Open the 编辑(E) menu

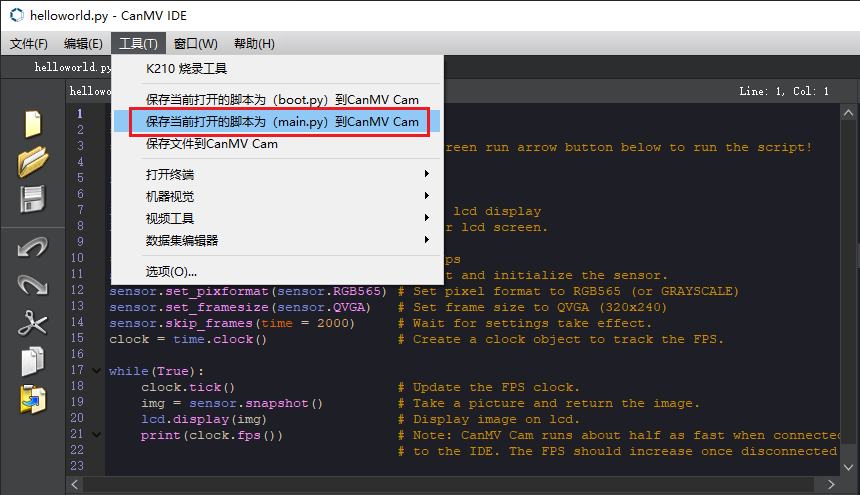point(83,44)
